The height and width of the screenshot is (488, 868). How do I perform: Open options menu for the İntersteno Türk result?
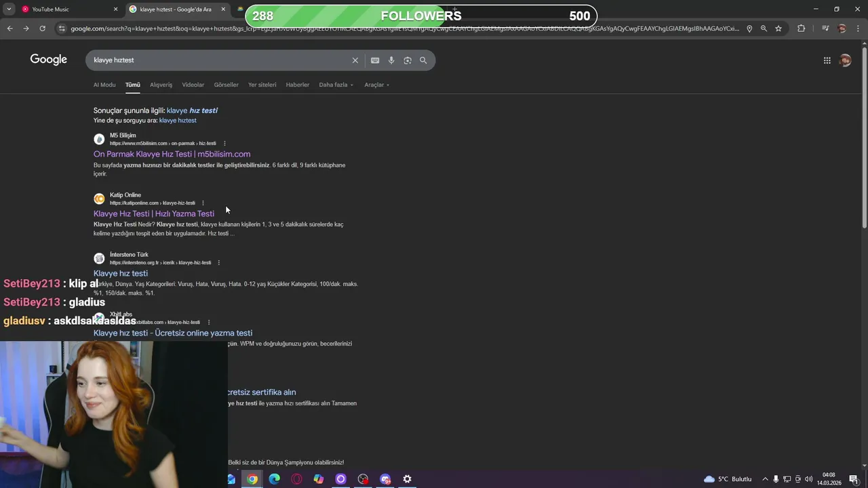pos(218,262)
